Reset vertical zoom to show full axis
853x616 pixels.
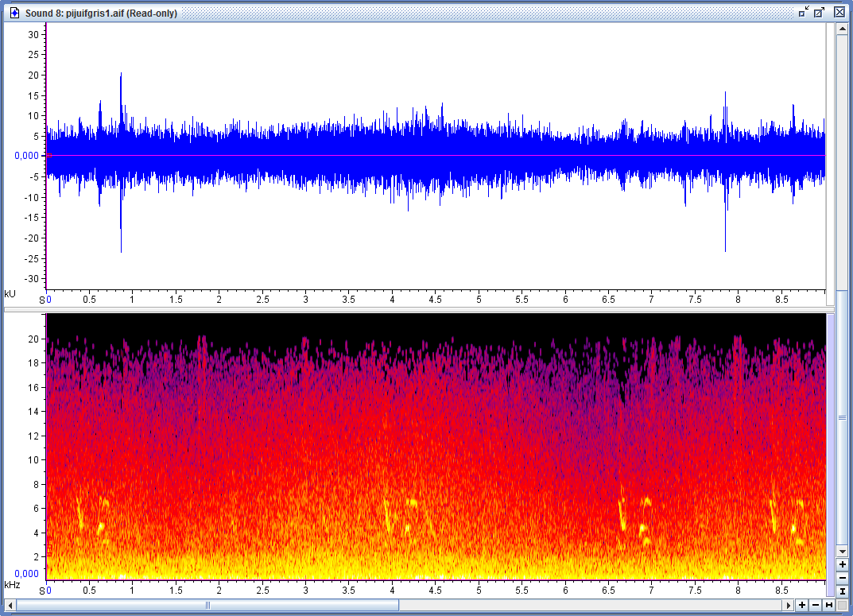842,591
